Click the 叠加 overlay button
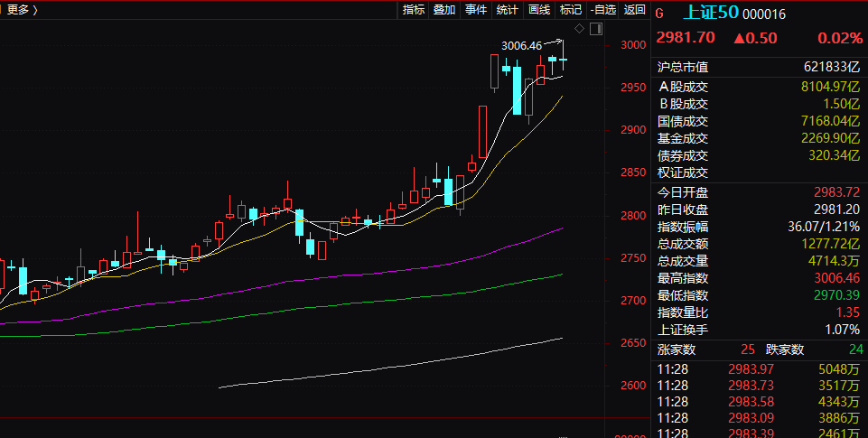868x438 pixels. (444, 10)
